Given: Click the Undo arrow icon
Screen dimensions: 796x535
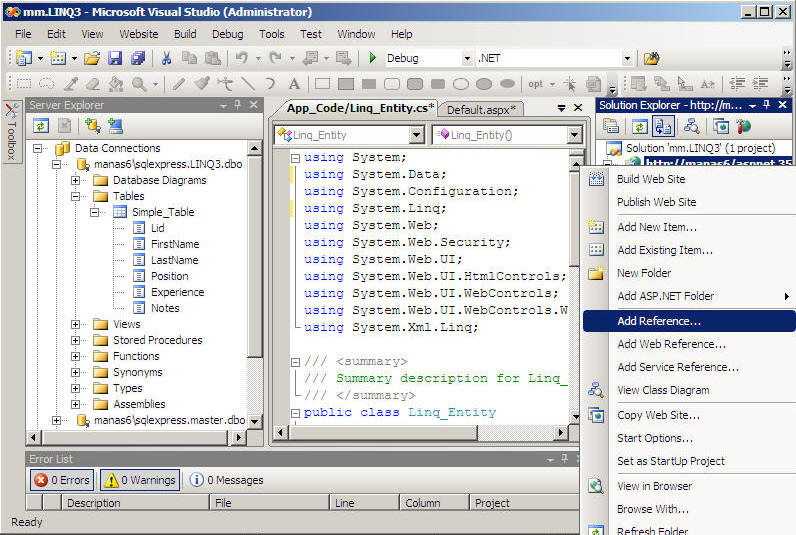Looking at the screenshot, I should coord(242,58).
